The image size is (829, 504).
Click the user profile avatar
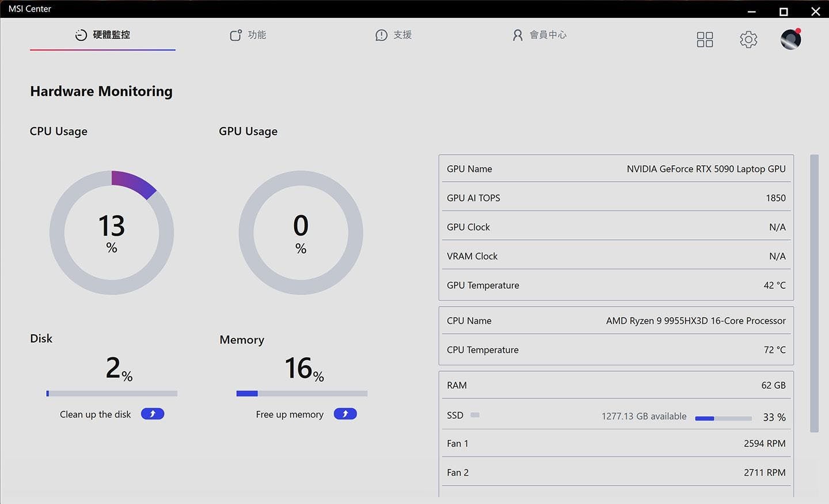791,39
